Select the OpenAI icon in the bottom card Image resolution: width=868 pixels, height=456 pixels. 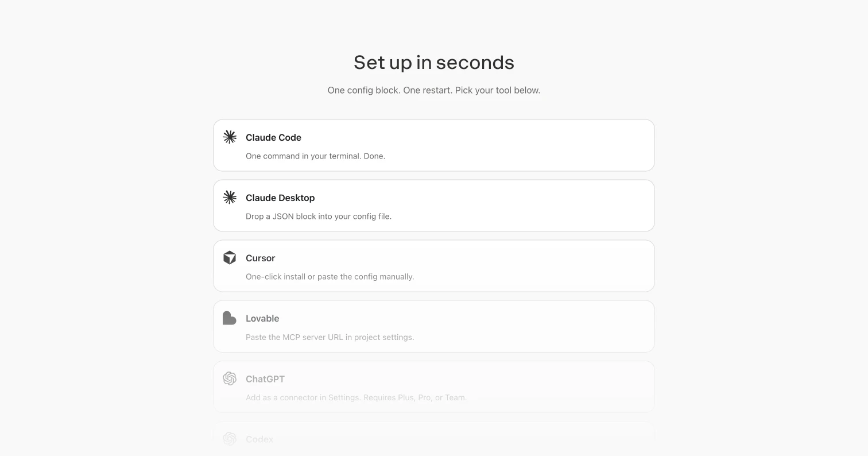tap(230, 439)
